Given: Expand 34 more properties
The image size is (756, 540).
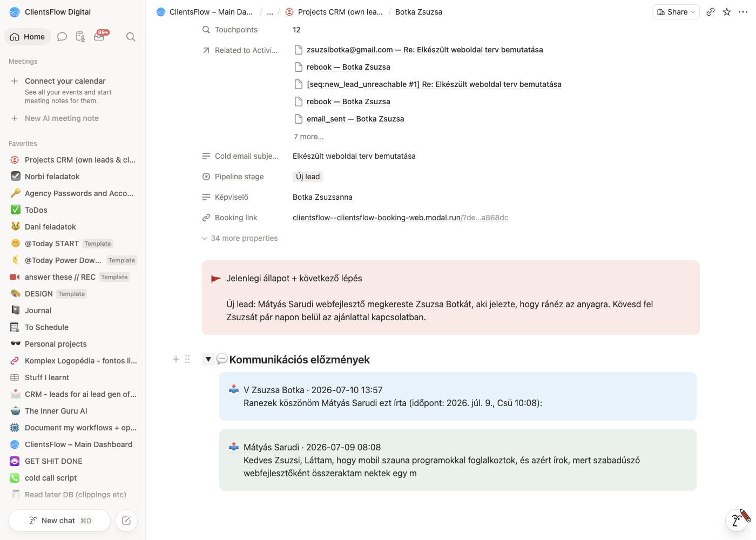Looking at the screenshot, I should point(240,238).
